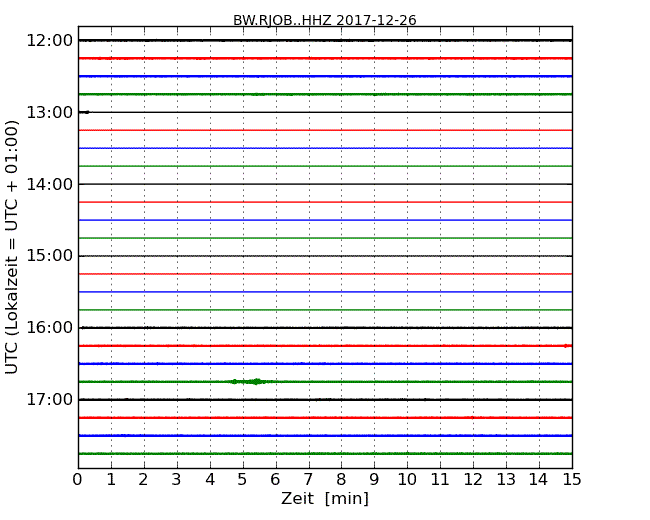Click the red blip ending the 16:15 trace
This screenshot has width=650, height=520.
click(x=567, y=346)
